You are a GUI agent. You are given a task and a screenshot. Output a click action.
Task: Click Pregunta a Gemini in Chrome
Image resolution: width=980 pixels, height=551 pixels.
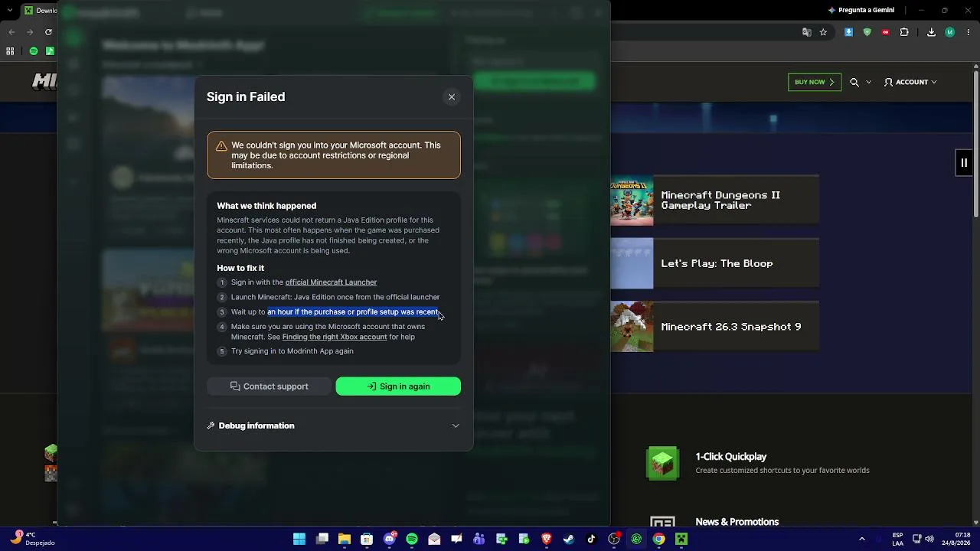pyautogui.click(x=861, y=11)
